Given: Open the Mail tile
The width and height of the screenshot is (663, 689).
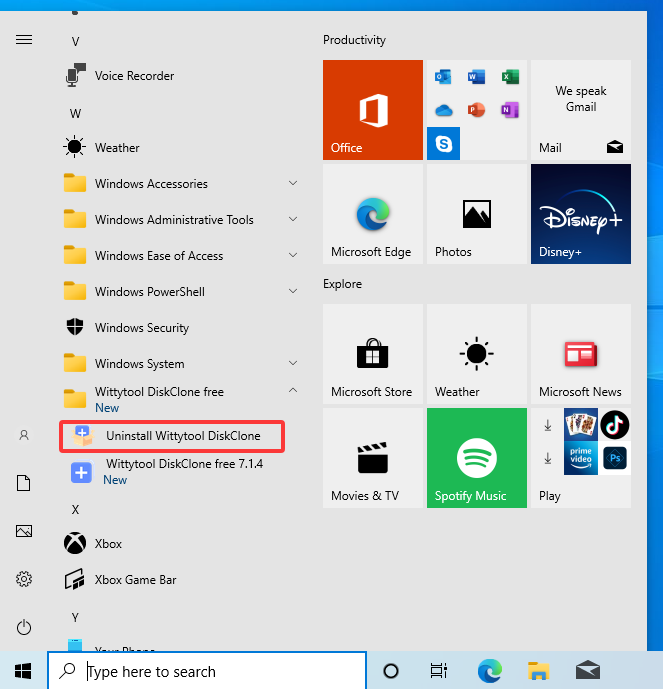Looking at the screenshot, I should [x=581, y=110].
